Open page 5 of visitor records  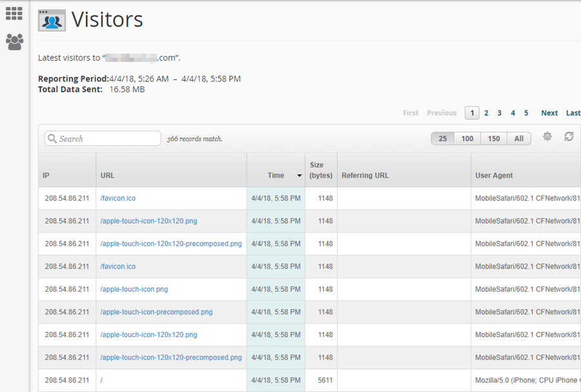[x=526, y=112]
